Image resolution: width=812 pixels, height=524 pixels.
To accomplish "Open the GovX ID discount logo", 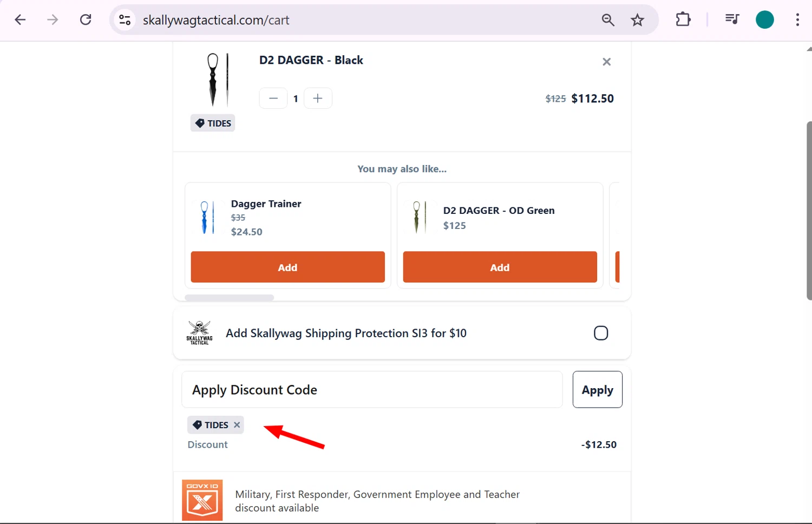I will [x=202, y=500].
